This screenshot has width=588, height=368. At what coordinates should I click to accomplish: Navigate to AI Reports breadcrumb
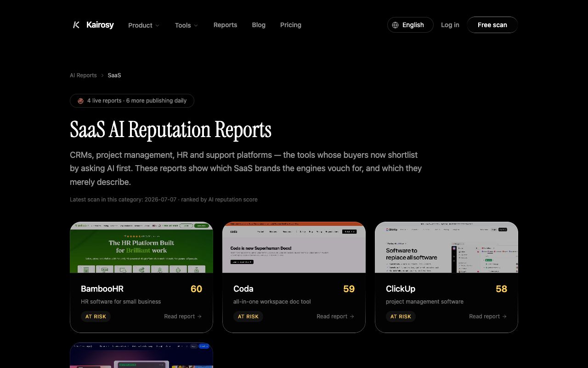83,75
